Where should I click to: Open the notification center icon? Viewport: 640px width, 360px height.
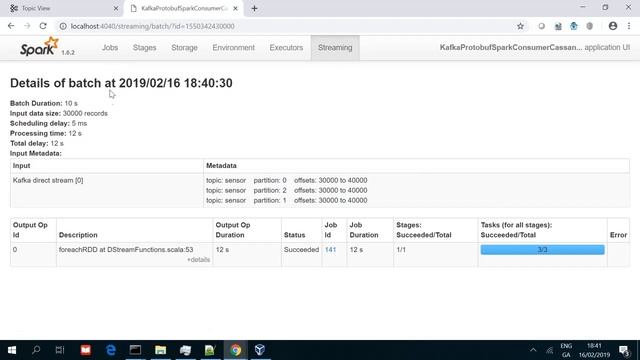pos(624,350)
